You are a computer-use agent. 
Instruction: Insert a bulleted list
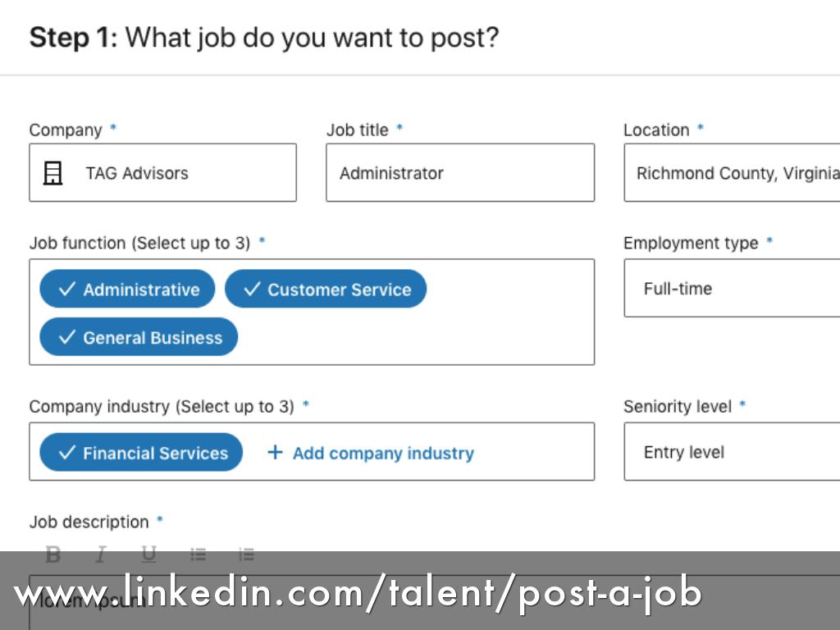[x=198, y=555]
